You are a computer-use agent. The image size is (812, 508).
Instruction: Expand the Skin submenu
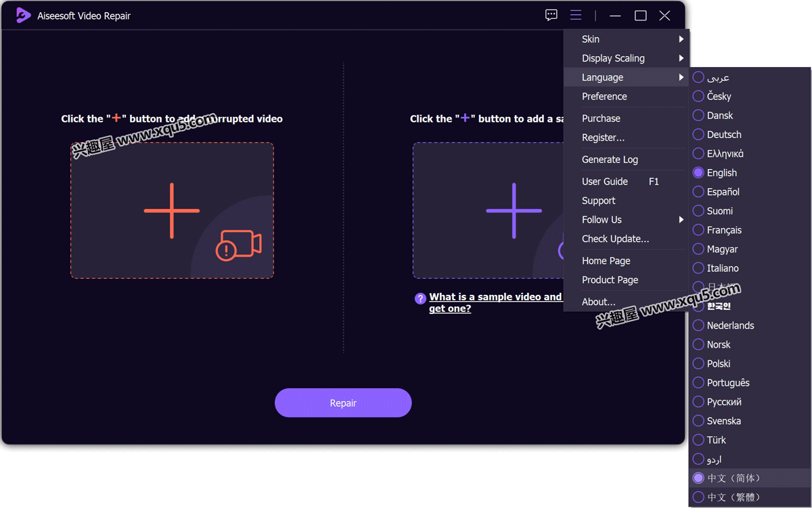point(626,39)
